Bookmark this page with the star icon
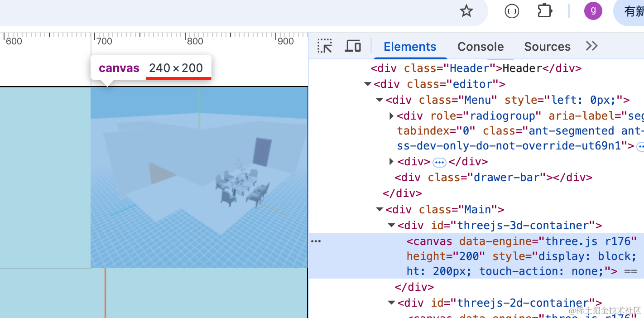 pos(466,11)
